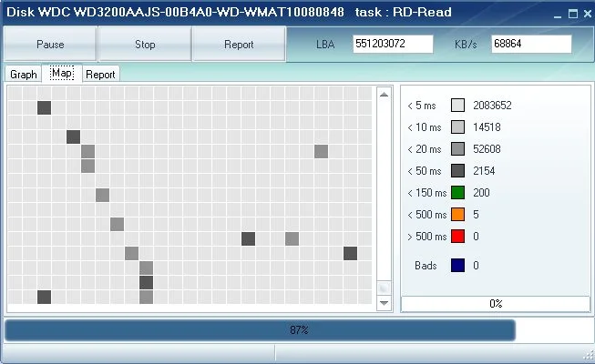Screen dimensions: 595x364
Task: Click the LBA value field 551203072
Action: point(393,44)
